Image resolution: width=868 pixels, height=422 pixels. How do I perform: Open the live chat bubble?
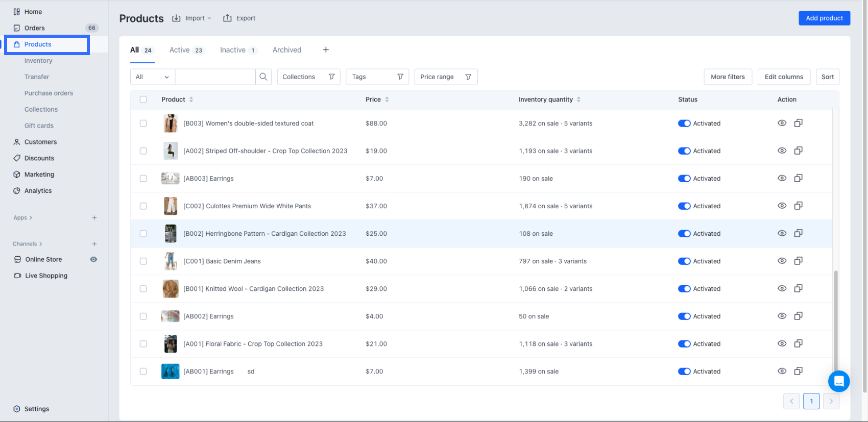tap(838, 381)
